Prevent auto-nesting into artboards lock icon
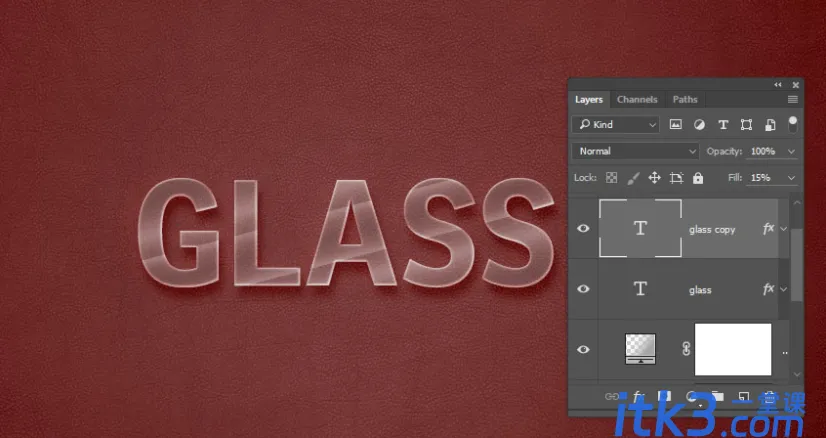826x438 pixels. [x=676, y=178]
